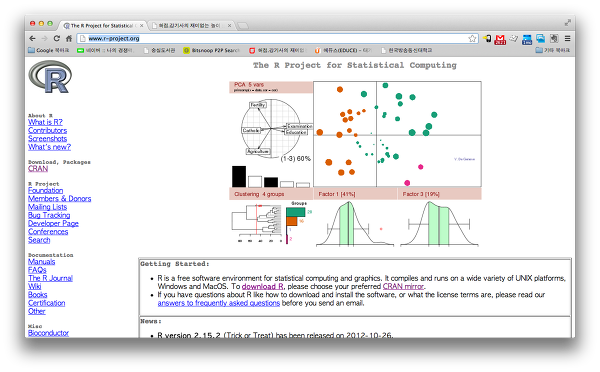Open the Developer Page link
The height and width of the screenshot is (372, 600).
click(x=53, y=224)
